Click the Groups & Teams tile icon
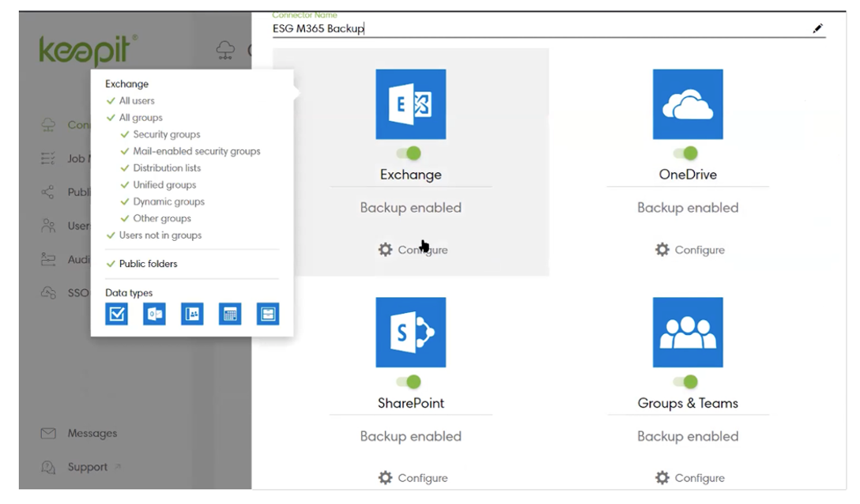The height and width of the screenshot is (504, 860). (688, 332)
